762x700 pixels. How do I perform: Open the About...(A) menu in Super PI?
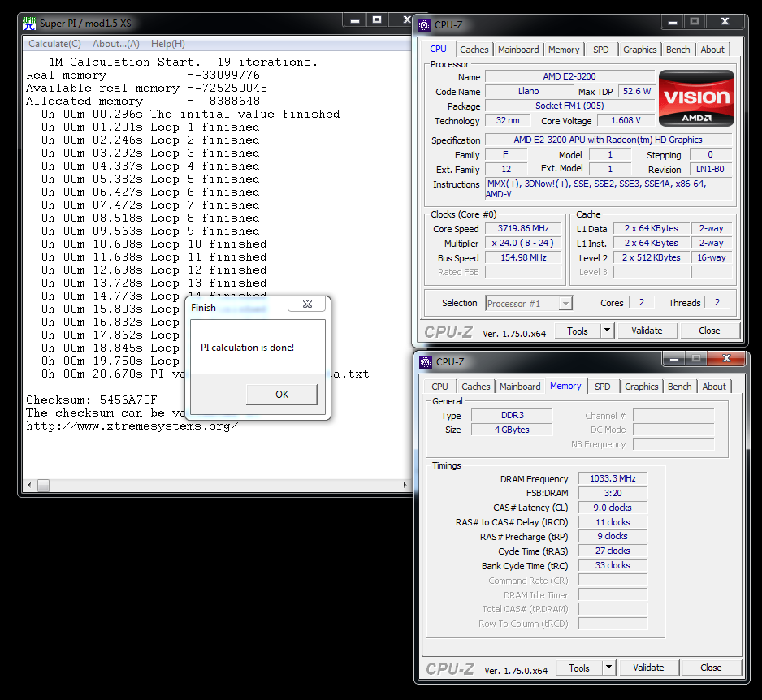tap(116, 44)
